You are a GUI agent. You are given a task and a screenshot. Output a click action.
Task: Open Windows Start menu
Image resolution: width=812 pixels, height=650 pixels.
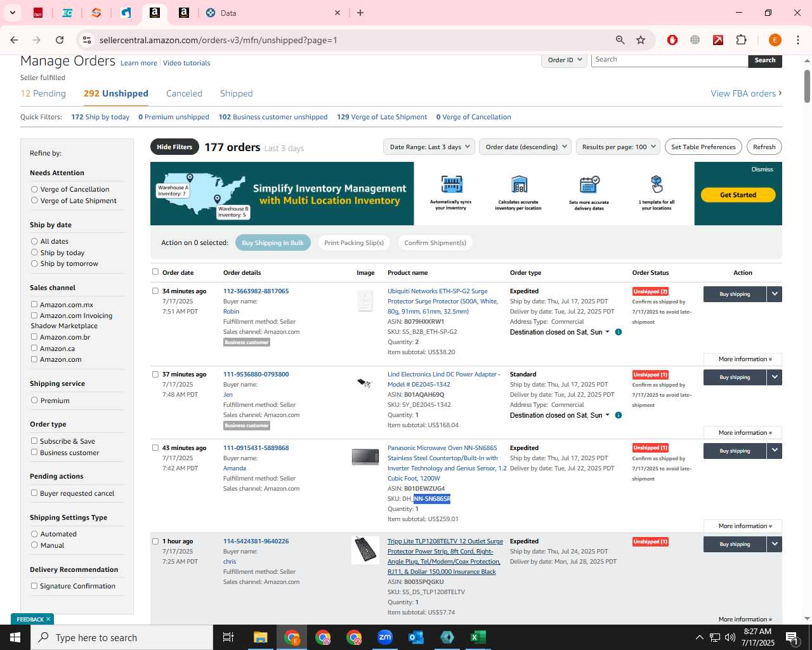pyautogui.click(x=15, y=637)
